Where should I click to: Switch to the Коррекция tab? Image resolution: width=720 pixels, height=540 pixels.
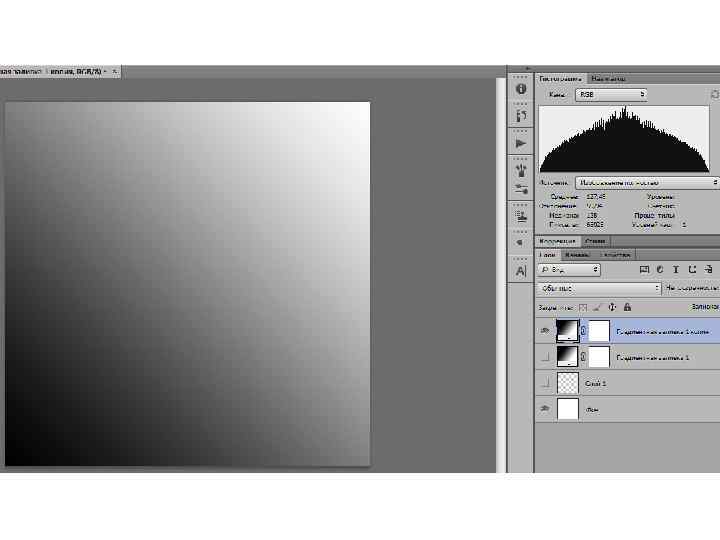(x=557, y=241)
